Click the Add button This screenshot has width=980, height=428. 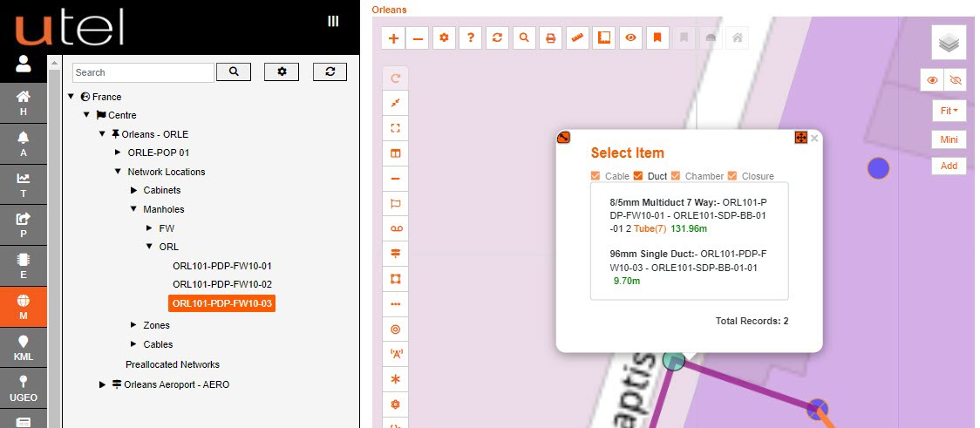point(949,166)
